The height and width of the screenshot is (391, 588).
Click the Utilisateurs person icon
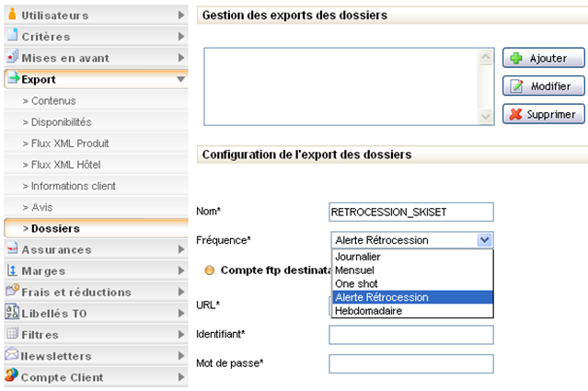click(13, 15)
